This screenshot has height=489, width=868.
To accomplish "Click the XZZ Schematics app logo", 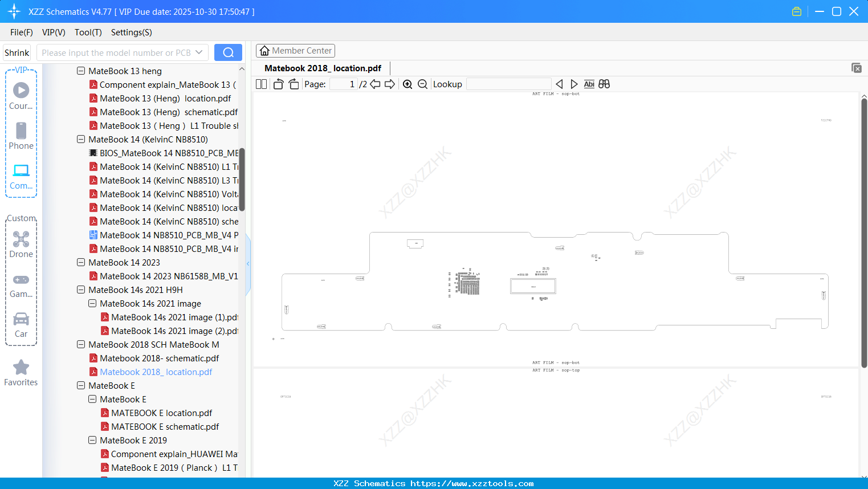I will pyautogui.click(x=14, y=11).
